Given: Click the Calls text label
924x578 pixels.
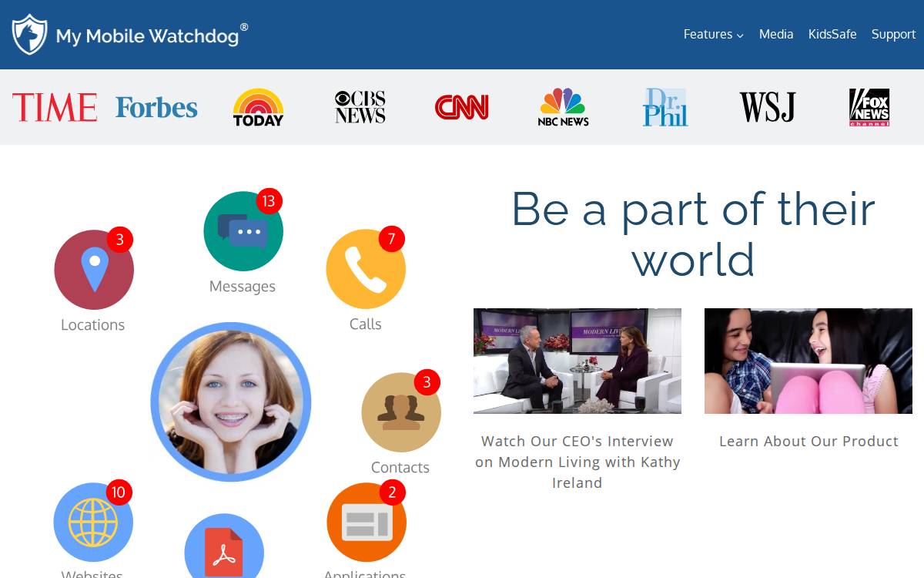Looking at the screenshot, I should coord(366,324).
